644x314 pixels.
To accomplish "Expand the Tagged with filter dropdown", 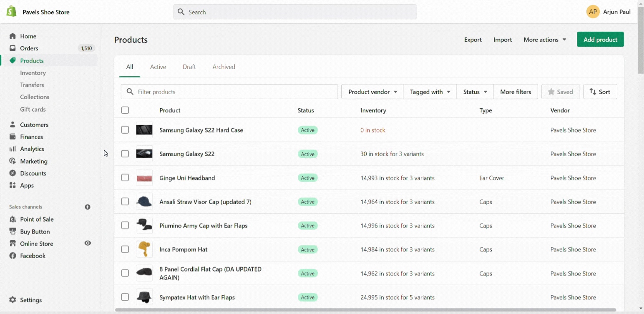I will (x=430, y=92).
